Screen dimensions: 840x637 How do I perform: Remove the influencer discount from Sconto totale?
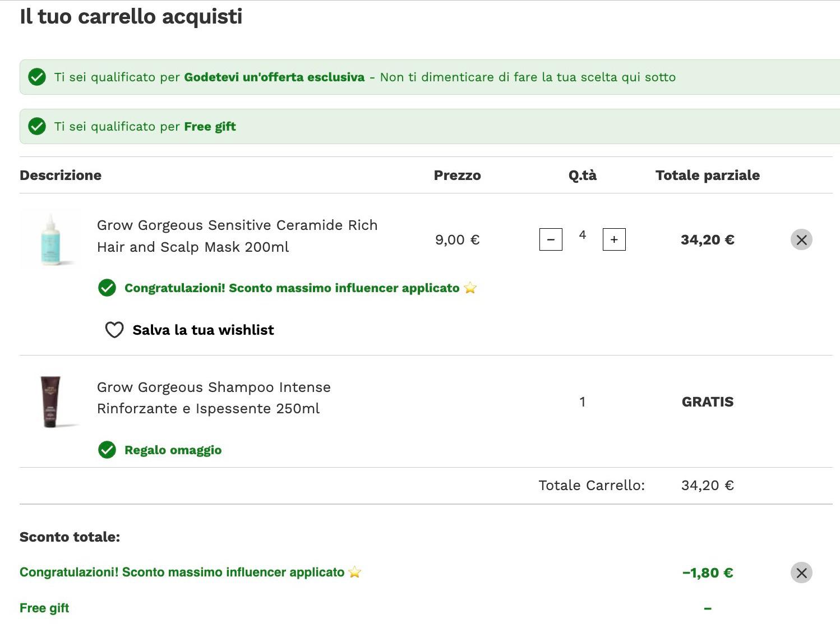801,573
